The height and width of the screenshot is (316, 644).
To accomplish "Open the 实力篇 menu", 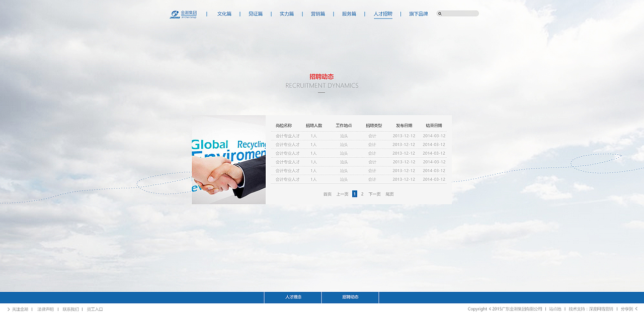I will click(287, 14).
